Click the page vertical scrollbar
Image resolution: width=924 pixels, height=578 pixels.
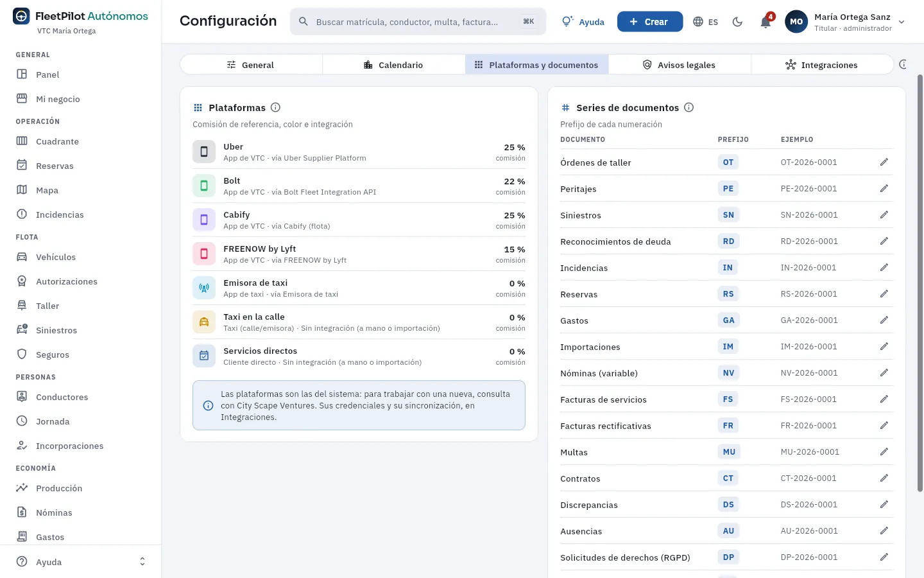pos(920,283)
